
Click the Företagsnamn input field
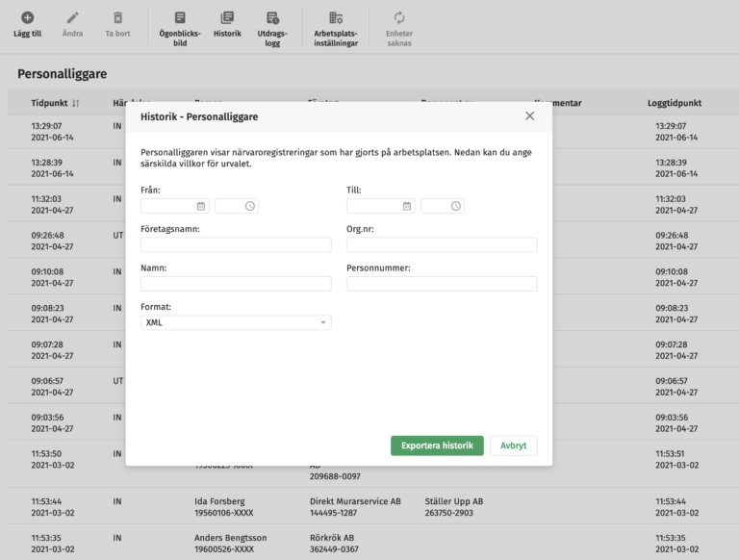[x=236, y=245]
